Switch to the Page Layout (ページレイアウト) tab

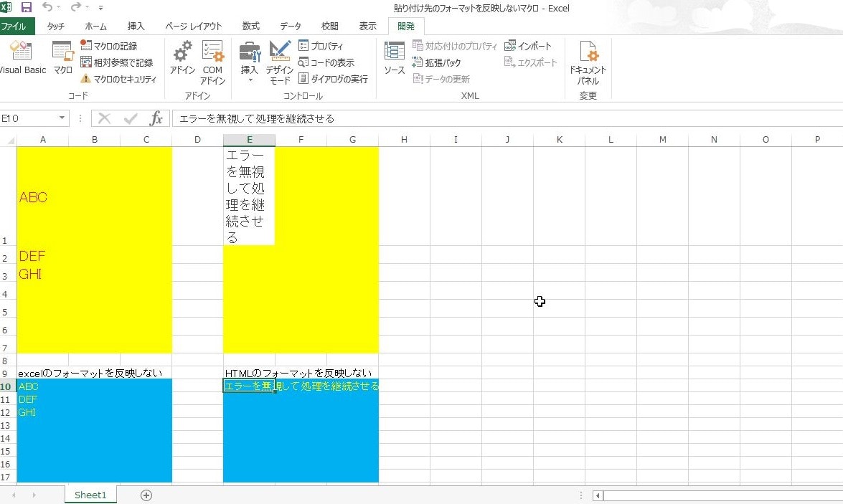194,26
